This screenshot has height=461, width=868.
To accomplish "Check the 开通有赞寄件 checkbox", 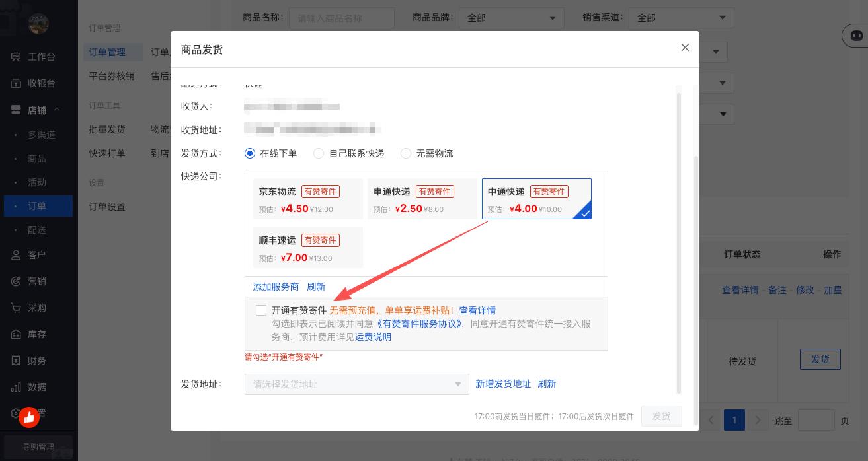I will pos(261,310).
